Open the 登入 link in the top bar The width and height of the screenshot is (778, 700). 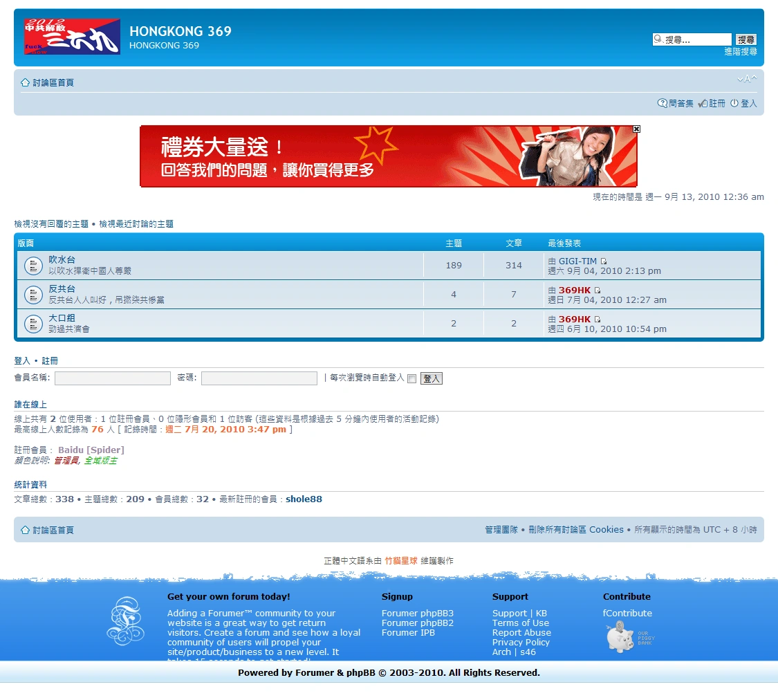pos(749,103)
